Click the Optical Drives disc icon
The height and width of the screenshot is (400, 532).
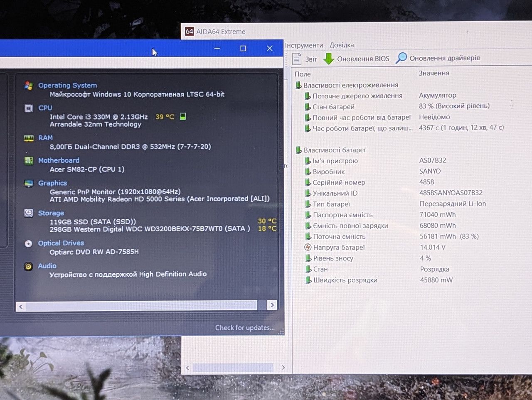click(28, 244)
